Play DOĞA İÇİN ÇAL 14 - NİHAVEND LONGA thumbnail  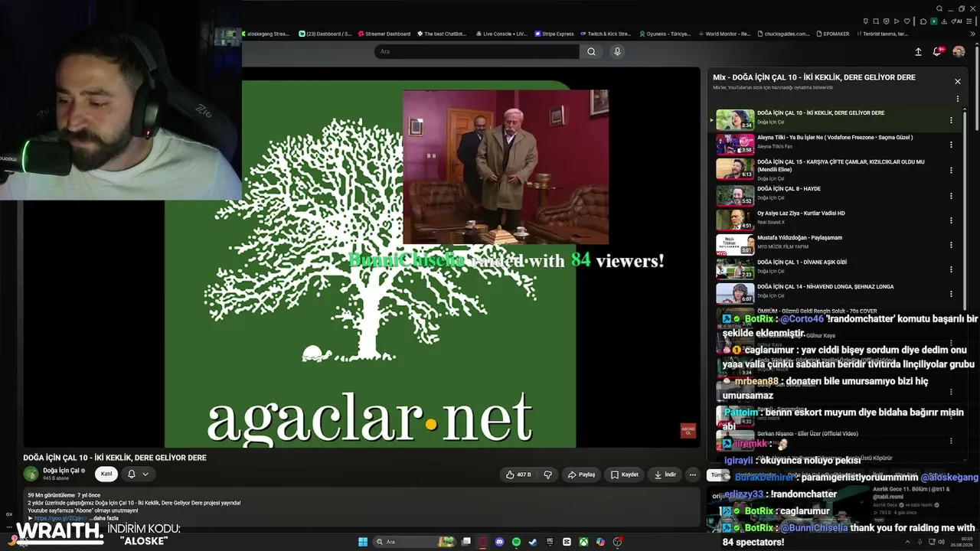(x=735, y=294)
